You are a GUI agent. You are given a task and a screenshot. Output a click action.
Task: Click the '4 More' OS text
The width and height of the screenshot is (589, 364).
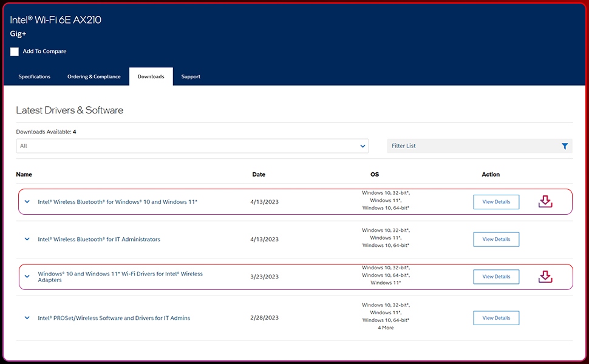[386, 328]
